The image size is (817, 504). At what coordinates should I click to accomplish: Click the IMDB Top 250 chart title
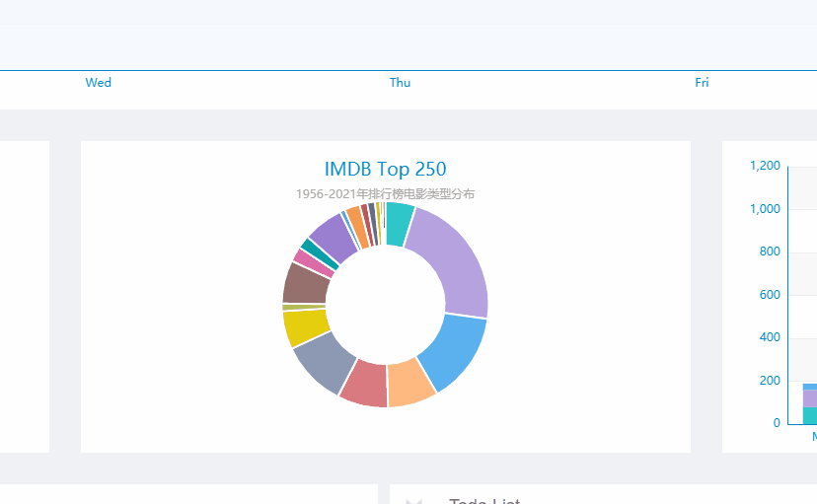tap(386, 169)
